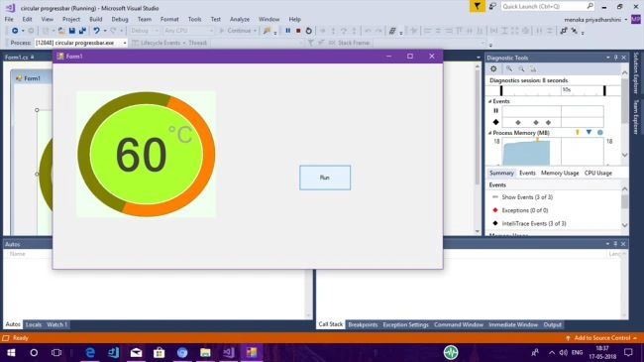Open Diagnostic Tools settings gear
The height and width of the screenshot is (362, 644).
click(x=493, y=68)
